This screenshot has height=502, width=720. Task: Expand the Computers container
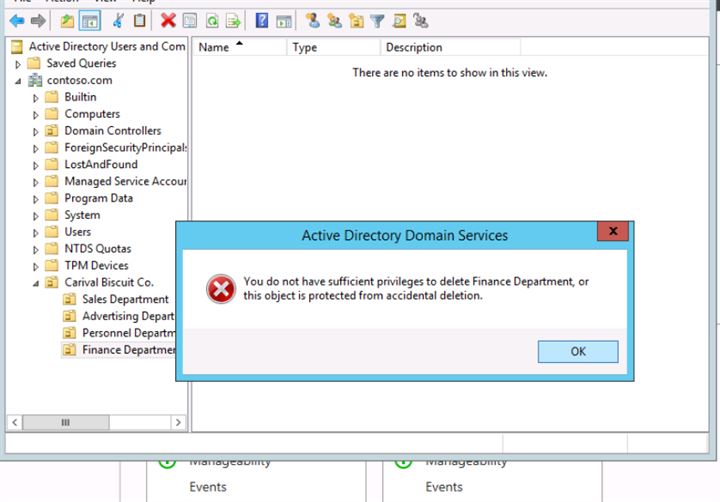(x=35, y=115)
